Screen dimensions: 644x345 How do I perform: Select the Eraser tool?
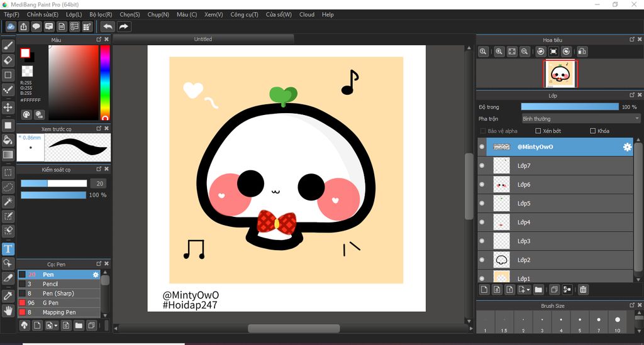point(8,60)
